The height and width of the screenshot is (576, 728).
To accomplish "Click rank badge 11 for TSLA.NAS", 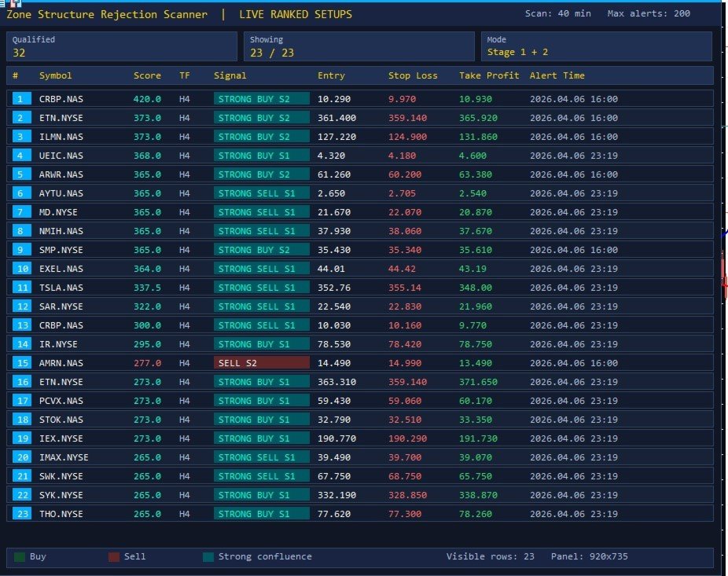I will click(x=22, y=288).
